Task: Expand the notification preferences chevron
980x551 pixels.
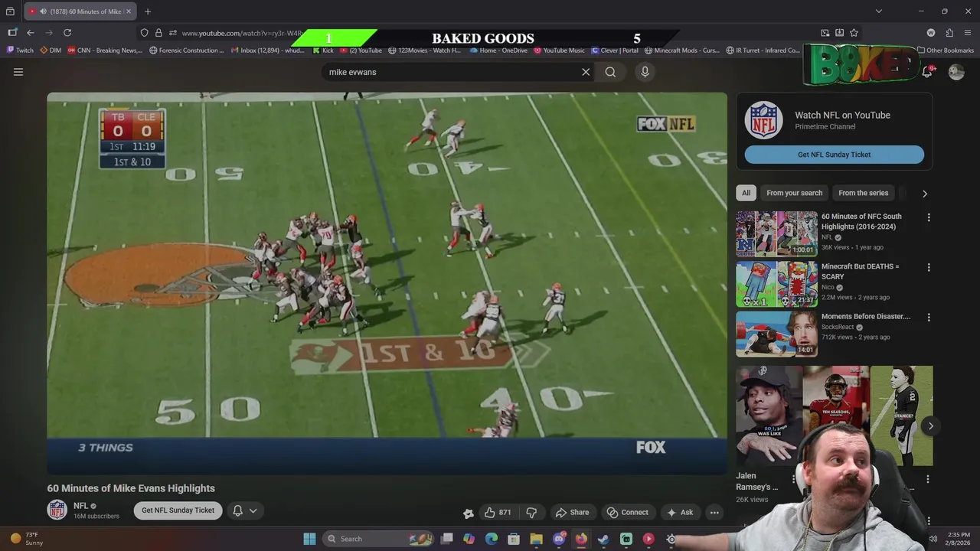Action: [x=253, y=510]
